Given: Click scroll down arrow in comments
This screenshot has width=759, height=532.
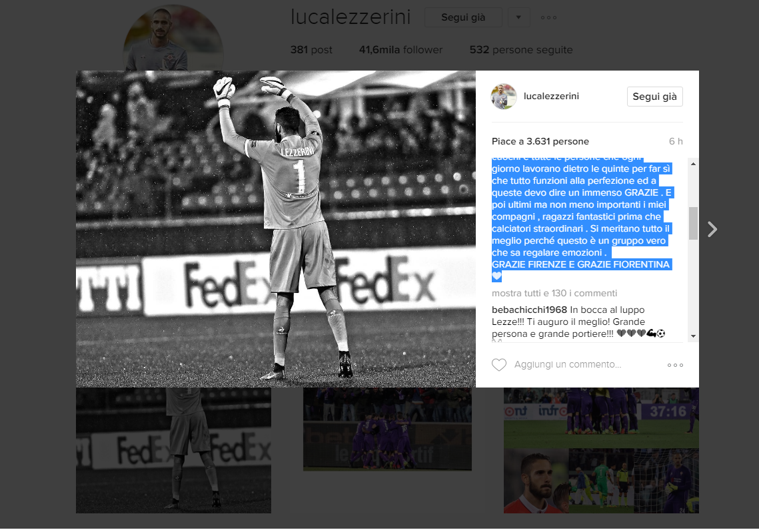Looking at the screenshot, I should (x=693, y=336).
